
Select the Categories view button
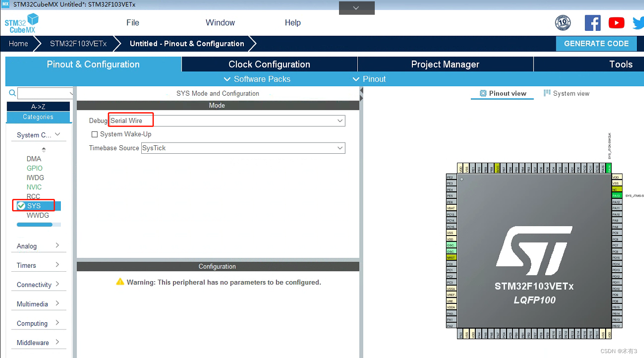(x=38, y=117)
